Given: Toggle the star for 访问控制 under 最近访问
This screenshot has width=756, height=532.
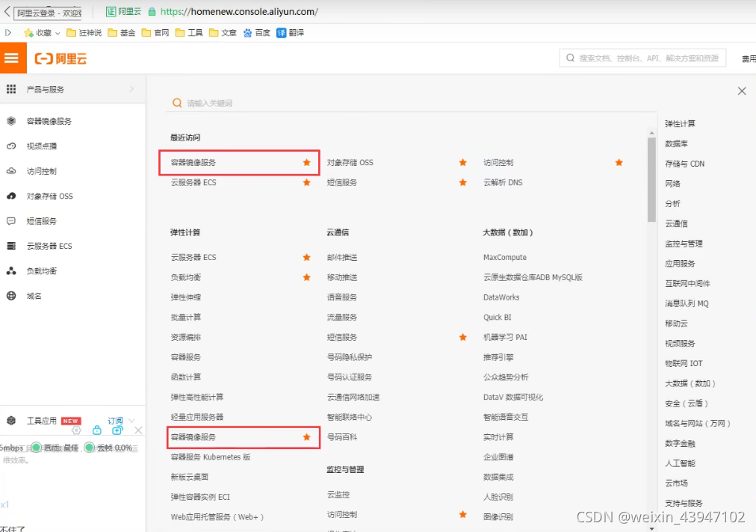Looking at the screenshot, I should point(619,163).
